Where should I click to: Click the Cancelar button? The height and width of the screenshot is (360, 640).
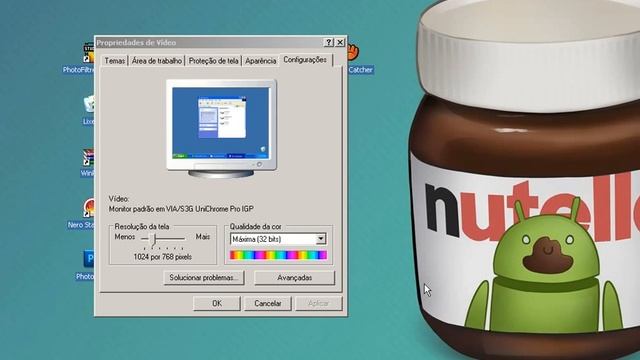268,303
